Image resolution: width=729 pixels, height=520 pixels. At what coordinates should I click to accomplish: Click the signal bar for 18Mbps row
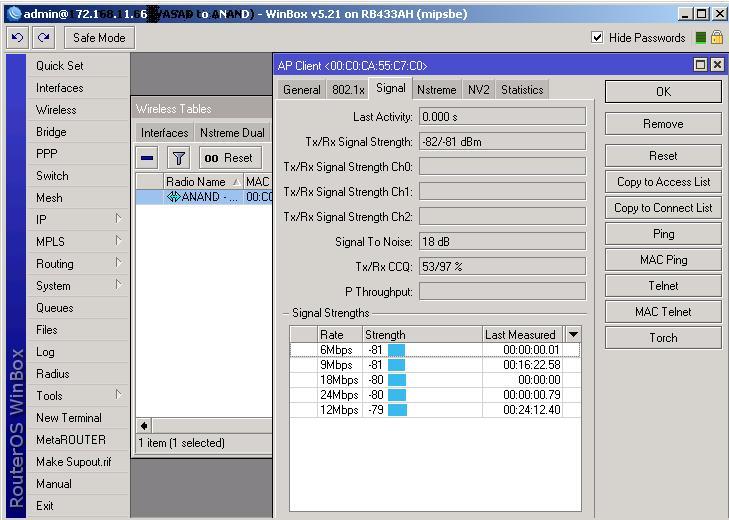pyautogui.click(x=397, y=380)
